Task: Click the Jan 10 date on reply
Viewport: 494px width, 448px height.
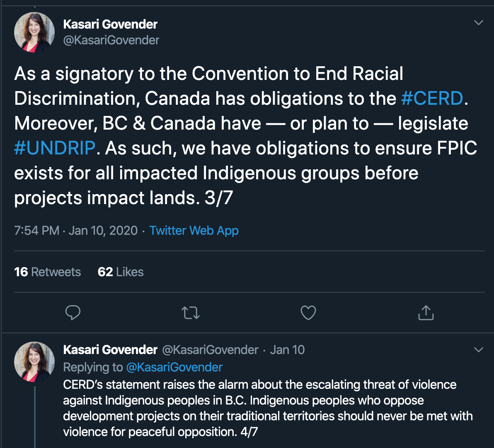Action: 287,350
